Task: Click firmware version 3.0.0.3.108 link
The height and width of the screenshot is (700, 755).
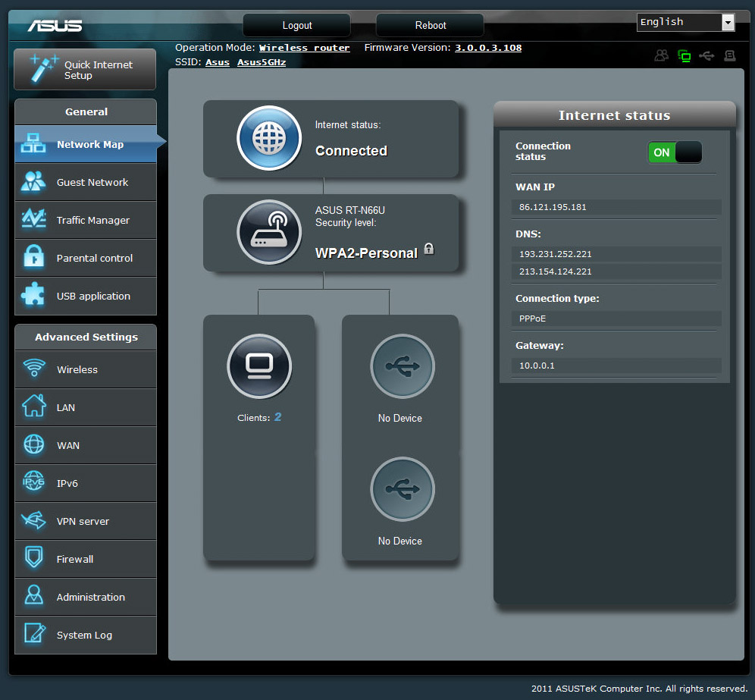Action: (x=488, y=48)
